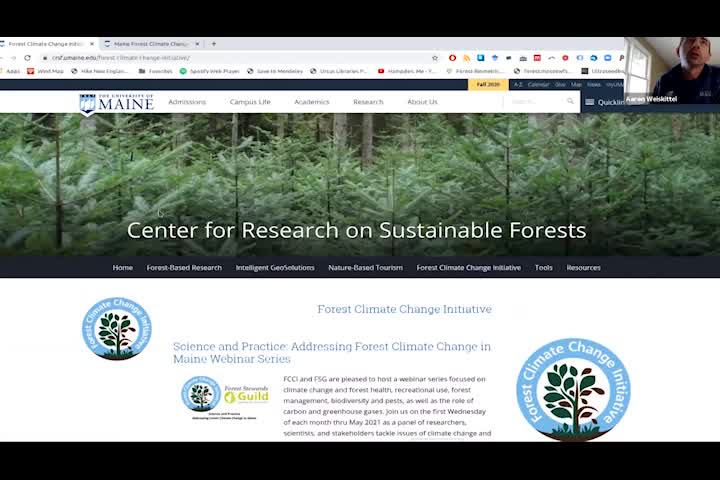
Task: Click the camera-shaped extension icon
Action: tap(523, 58)
